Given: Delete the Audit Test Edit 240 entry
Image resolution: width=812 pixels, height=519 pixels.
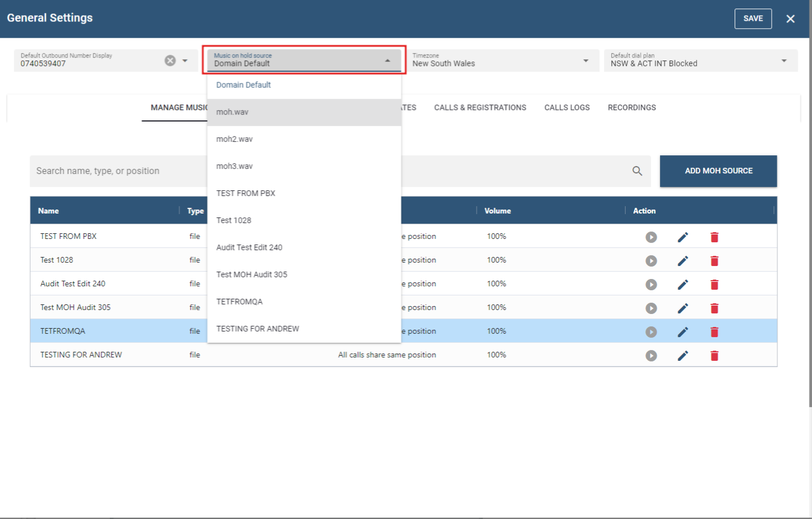Looking at the screenshot, I should point(714,285).
